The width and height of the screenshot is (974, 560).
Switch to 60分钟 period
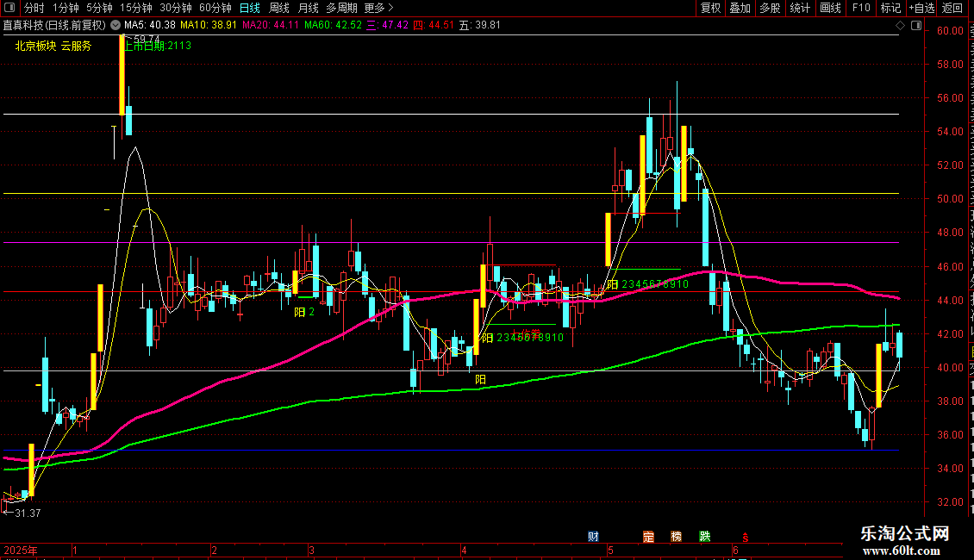click(x=215, y=8)
